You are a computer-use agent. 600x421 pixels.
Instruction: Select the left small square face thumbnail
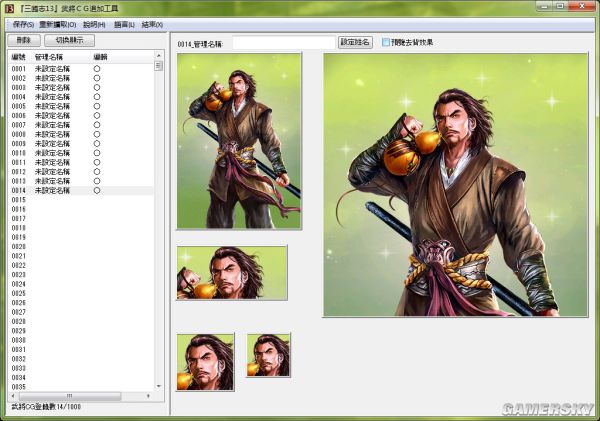(x=205, y=362)
